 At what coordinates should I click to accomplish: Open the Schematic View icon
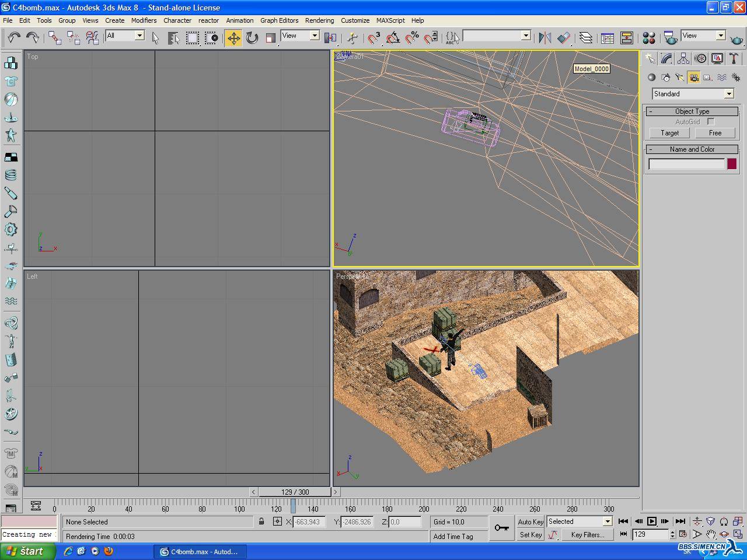626,38
